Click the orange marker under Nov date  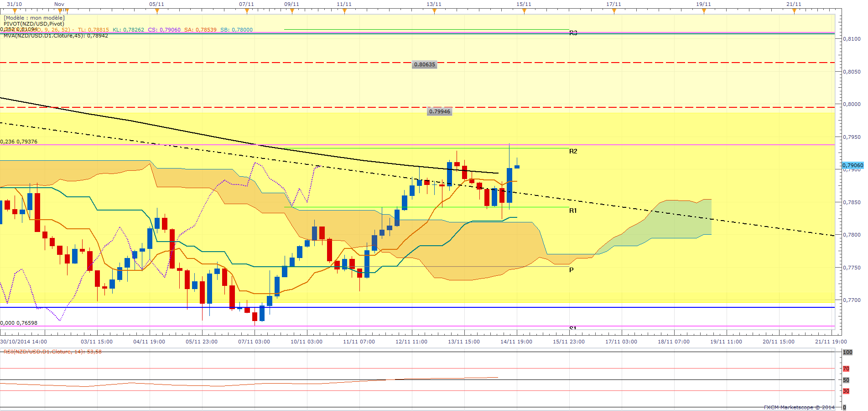[60, 11]
